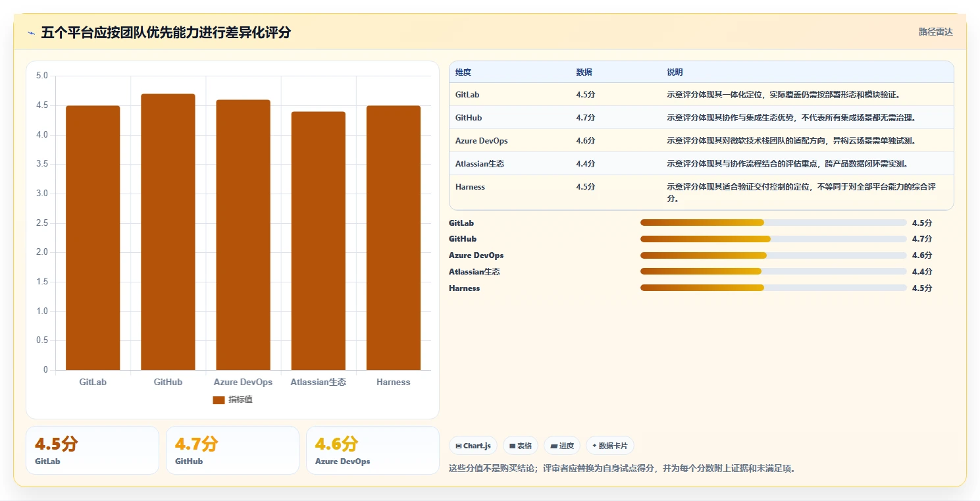Click the Harness progress bar
This screenshot has width=980, height=501.
[773, 288]
